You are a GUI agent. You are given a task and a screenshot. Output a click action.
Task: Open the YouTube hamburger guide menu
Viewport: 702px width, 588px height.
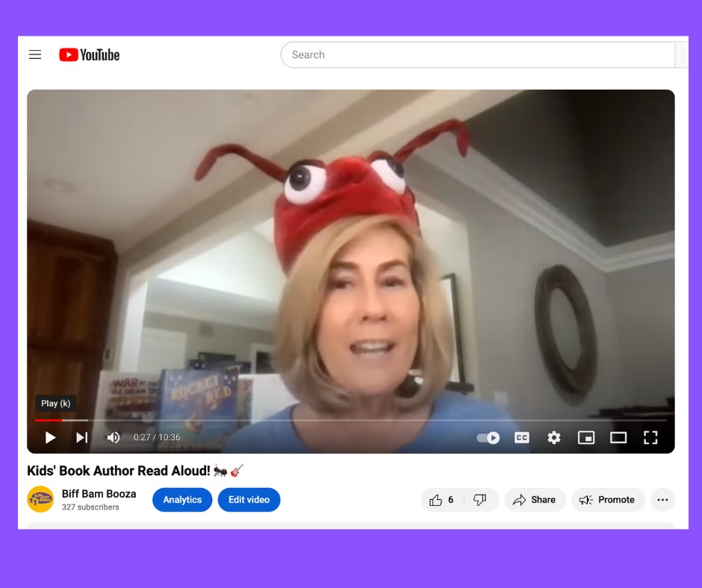35,54
